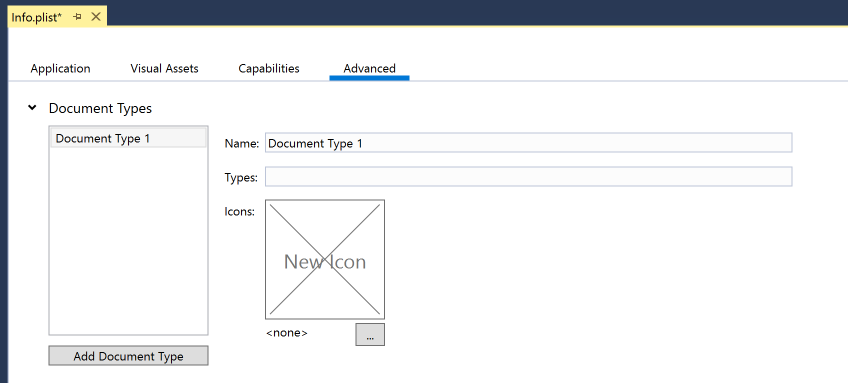
Task: Focus the Types input field
Action: coord(528,177)
